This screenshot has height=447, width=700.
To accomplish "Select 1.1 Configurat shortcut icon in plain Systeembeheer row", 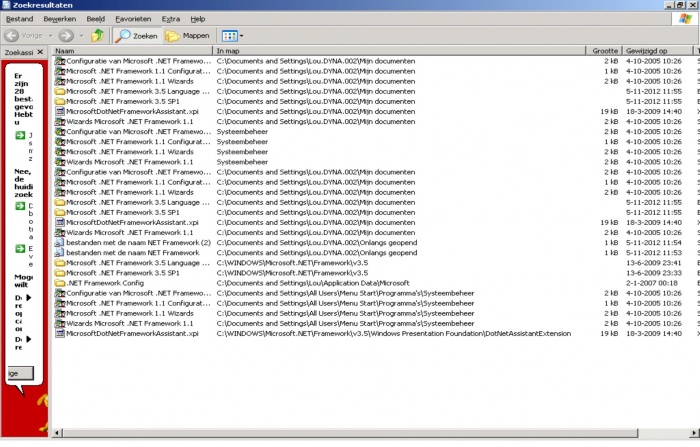I will coord(59,142).
